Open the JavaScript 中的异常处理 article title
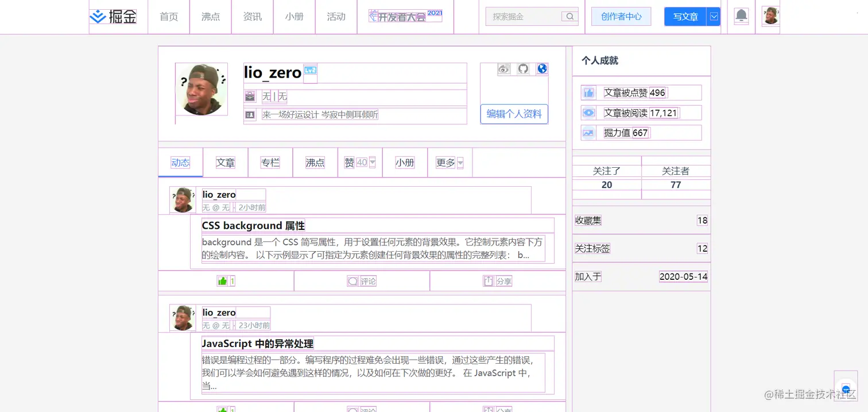Image resolution: width=868 pixels, height=412 pixels. click(258, 344)
